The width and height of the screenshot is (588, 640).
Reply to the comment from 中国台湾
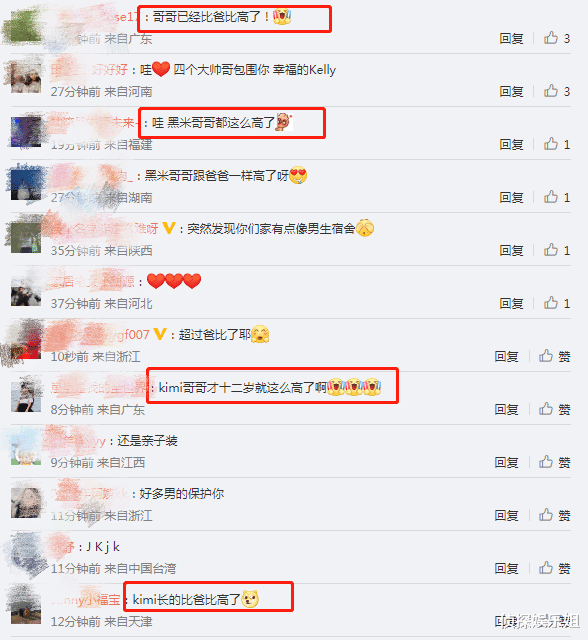tap(506, 568)
